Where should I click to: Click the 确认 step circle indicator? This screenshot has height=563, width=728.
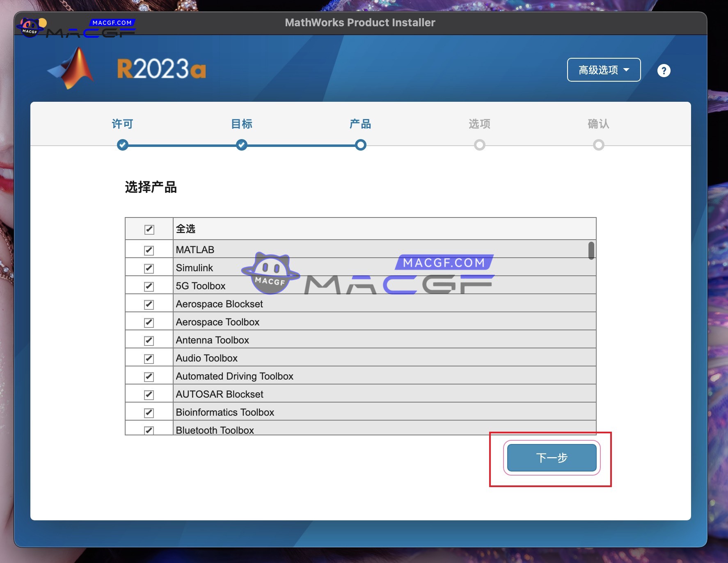[x=598, y=145]
